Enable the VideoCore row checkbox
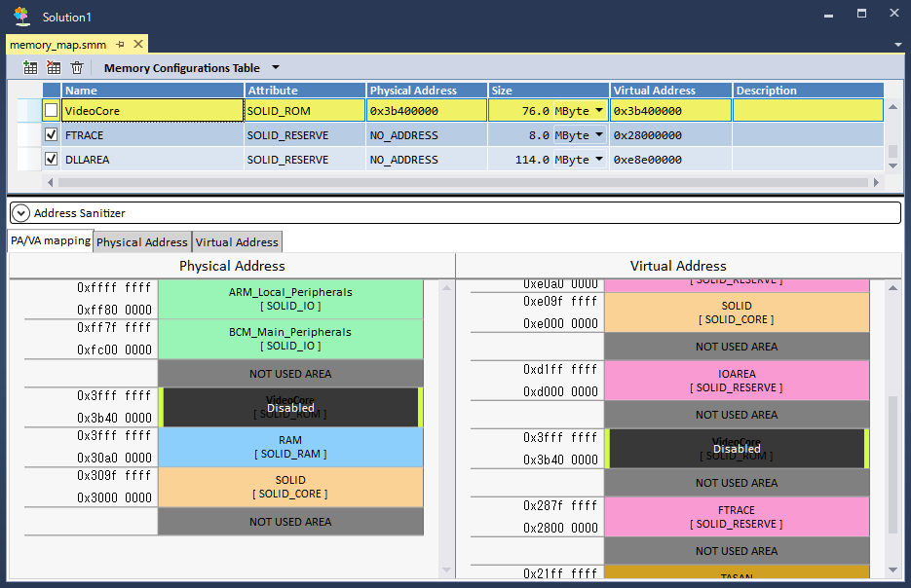 pyautogui.click(x=51, y=111)
